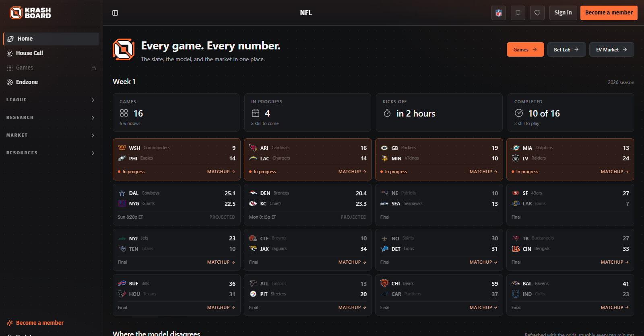
Task: Select the locked Games sidebar item
Action: coord(51,68)
